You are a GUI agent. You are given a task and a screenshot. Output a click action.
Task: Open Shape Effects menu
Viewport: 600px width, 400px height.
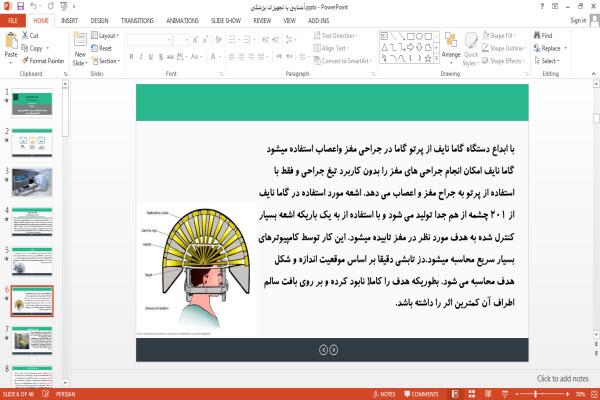tap(503, 61)
